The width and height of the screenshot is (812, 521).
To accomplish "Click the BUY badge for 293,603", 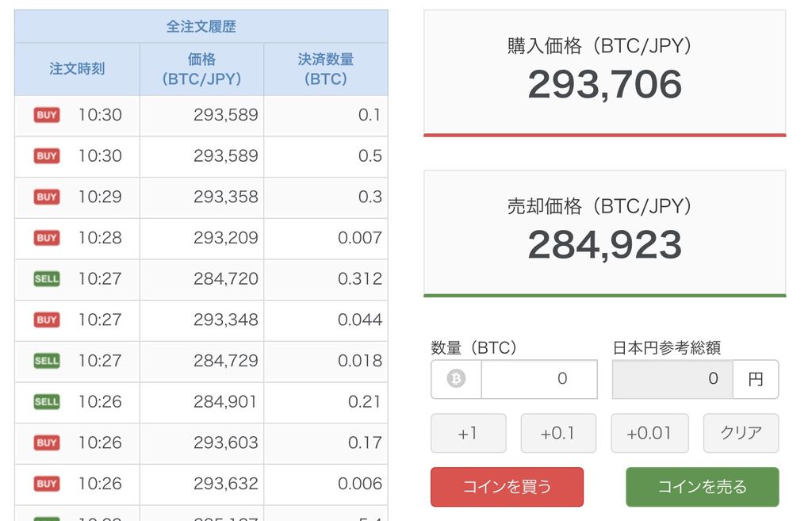I will pos(47,442).
